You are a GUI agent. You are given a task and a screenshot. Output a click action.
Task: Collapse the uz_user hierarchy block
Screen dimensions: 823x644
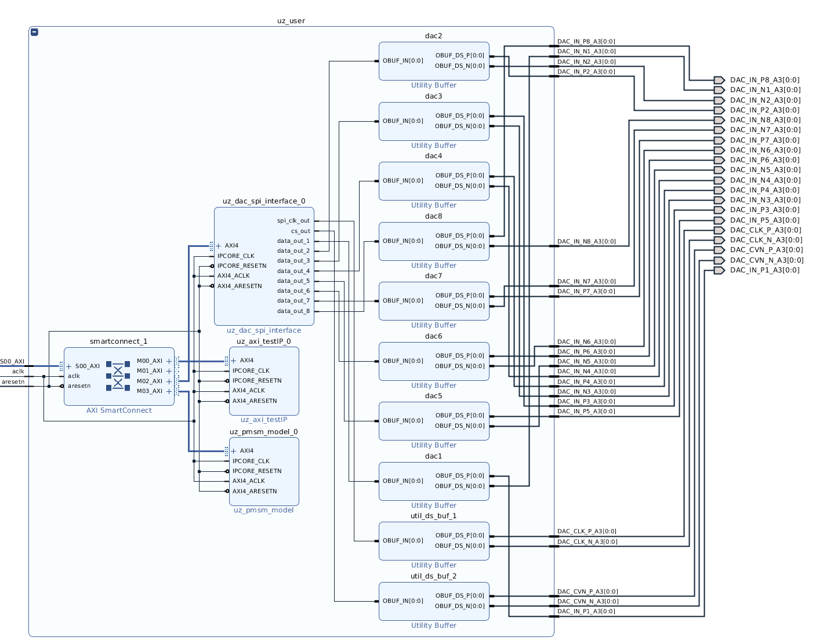click(34, 32)
